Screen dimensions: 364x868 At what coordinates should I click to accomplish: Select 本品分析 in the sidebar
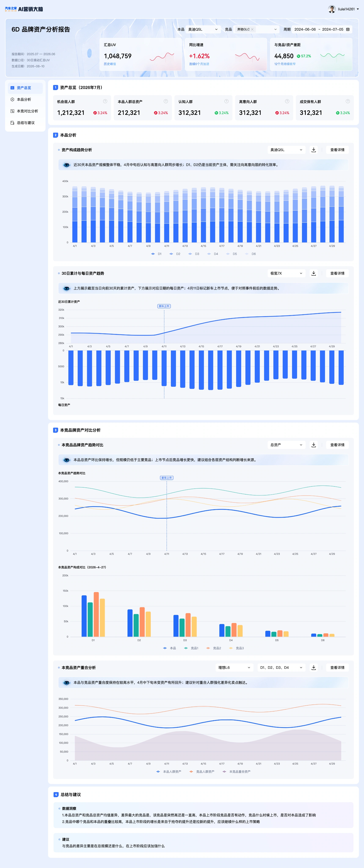tap(25, 99)
